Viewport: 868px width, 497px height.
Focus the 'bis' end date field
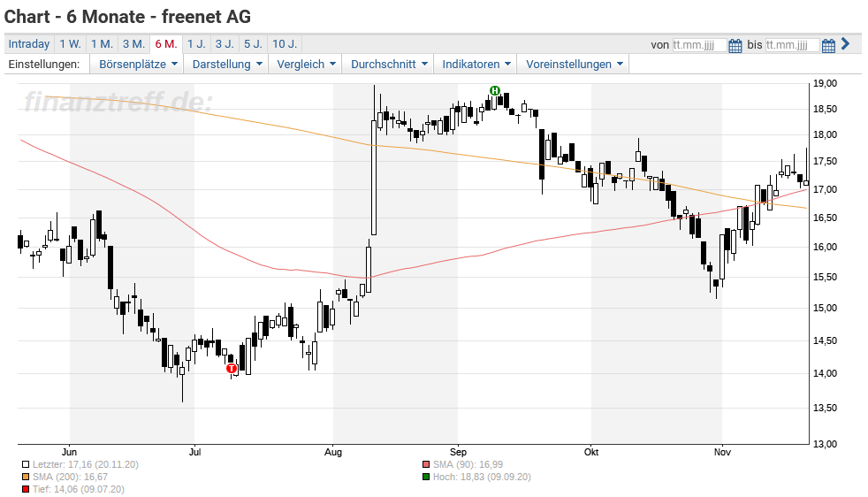pos(792,45)
